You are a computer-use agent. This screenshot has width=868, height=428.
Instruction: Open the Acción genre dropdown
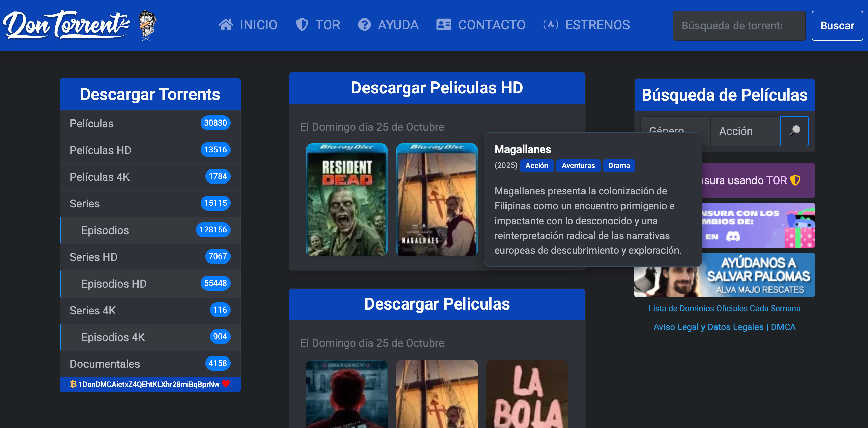click(746, 131)
